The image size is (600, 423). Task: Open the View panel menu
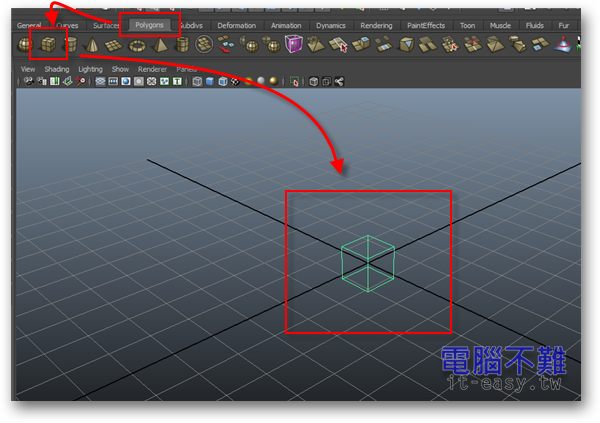[x=28, y=69]
